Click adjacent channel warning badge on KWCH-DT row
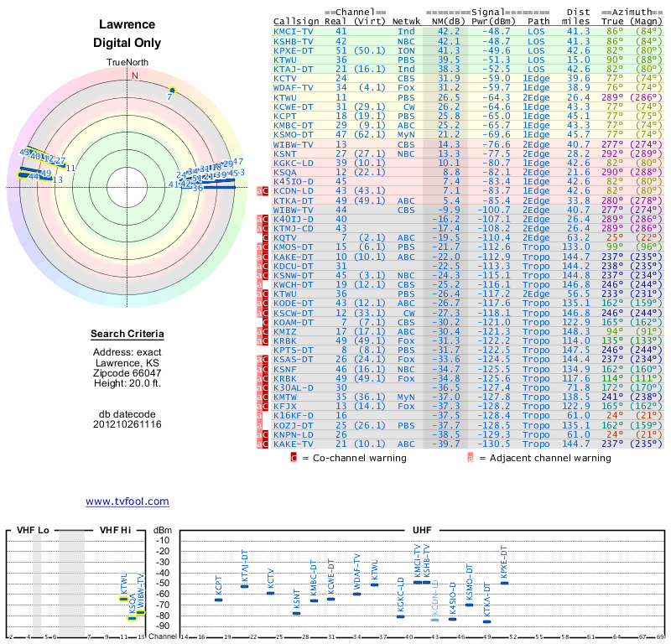Image resolution: width=671 pixels, height=644 pixels. click(259, 284)
